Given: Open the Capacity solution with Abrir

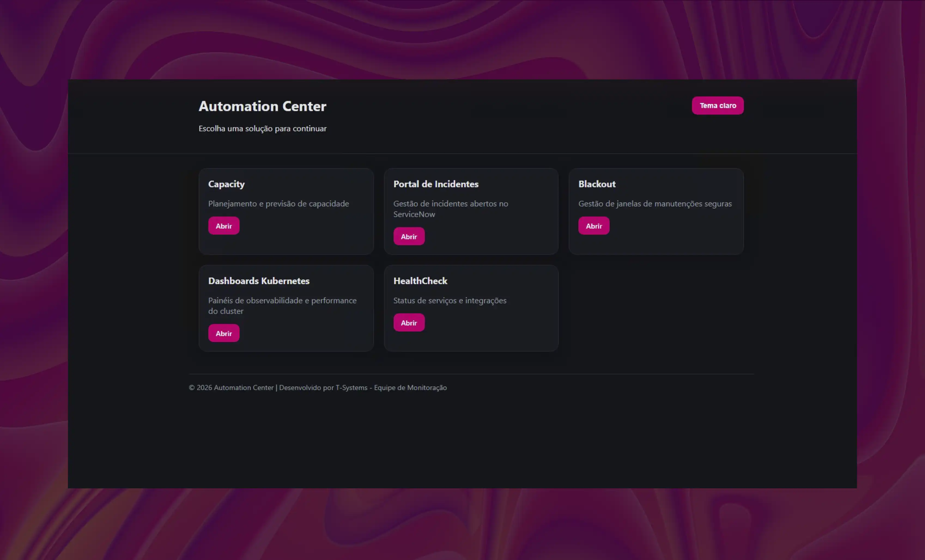Looking at the screenshot, I should [x=224, y=226].
